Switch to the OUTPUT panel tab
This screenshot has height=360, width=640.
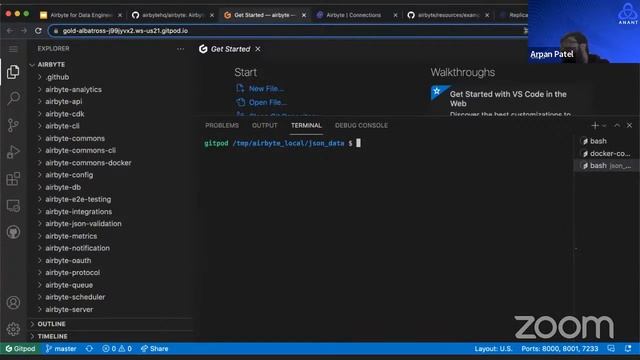(x=264, y=125)
